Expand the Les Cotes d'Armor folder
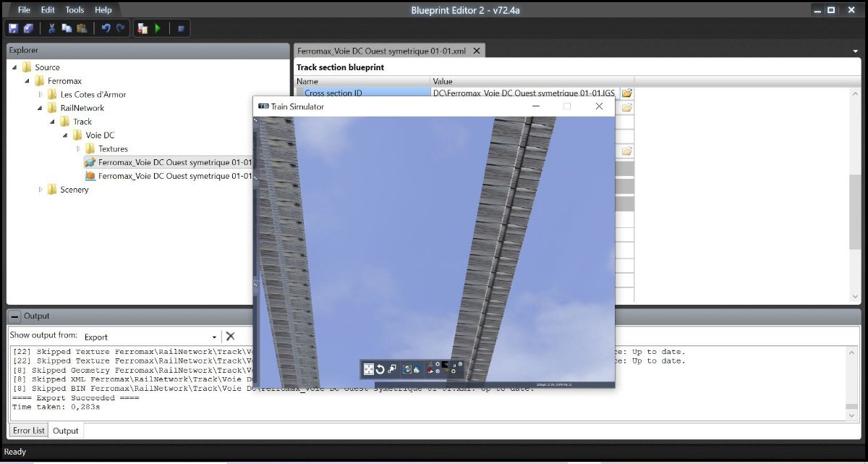 [41, 95]
